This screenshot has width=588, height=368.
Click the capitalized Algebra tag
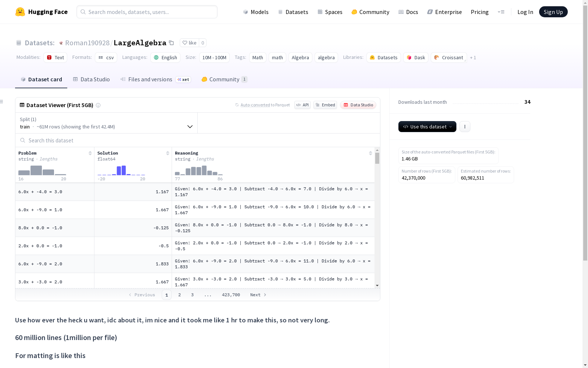tap(300, 57)
